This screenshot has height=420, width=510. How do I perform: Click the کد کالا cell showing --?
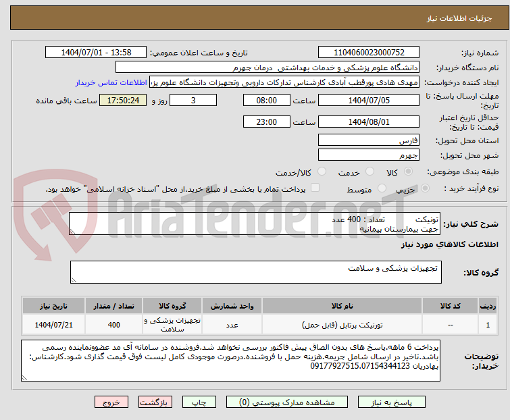click(x=450, y=325)
